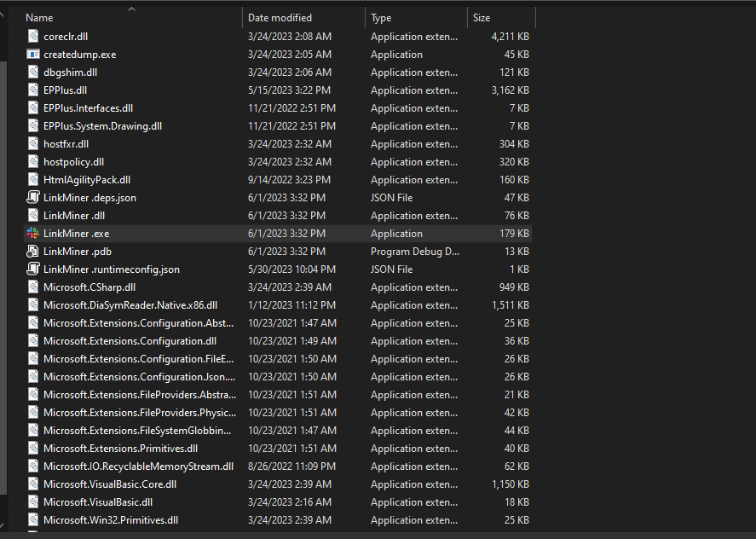Select the LinkMiner .exe file name
The image size is (756, 539).
tap(76, 233)
